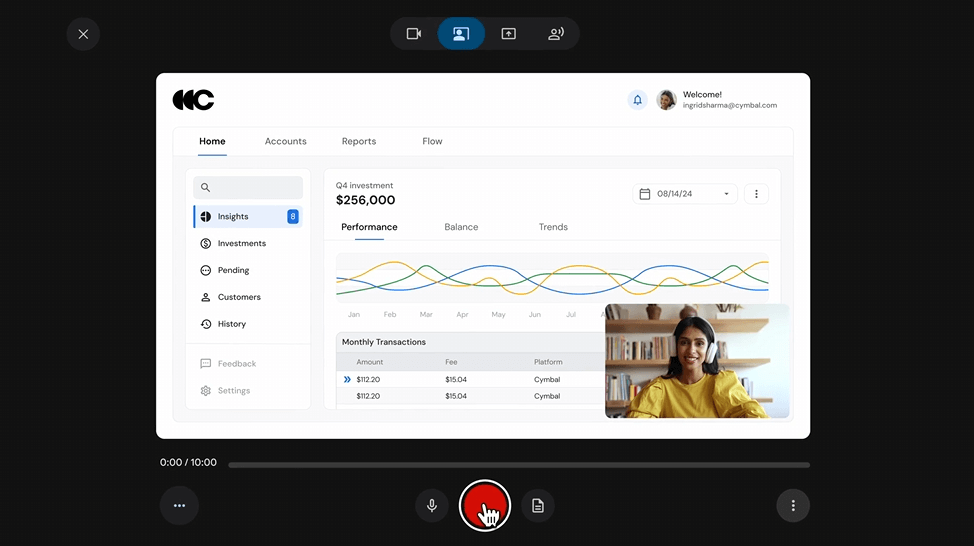Screen dimensions: 974x546
Task: Select the Balance tab
Action: pos(461,227)
